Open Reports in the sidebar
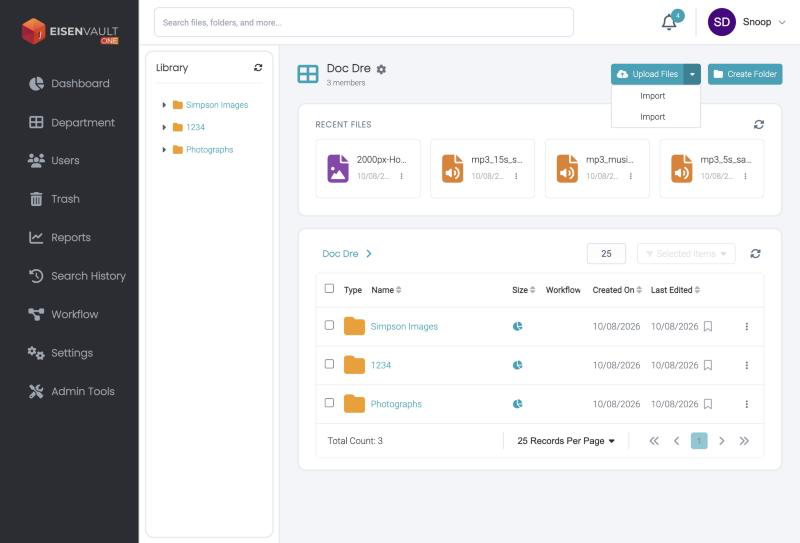800x543 pixels. click(60, 237)
